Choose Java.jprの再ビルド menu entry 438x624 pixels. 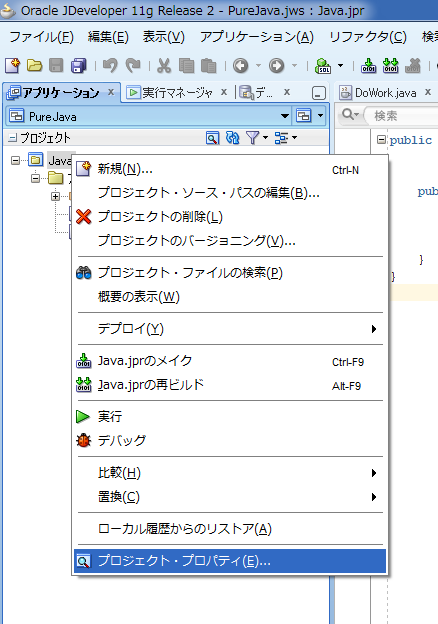pyautogui.click(x=230, y=385)
